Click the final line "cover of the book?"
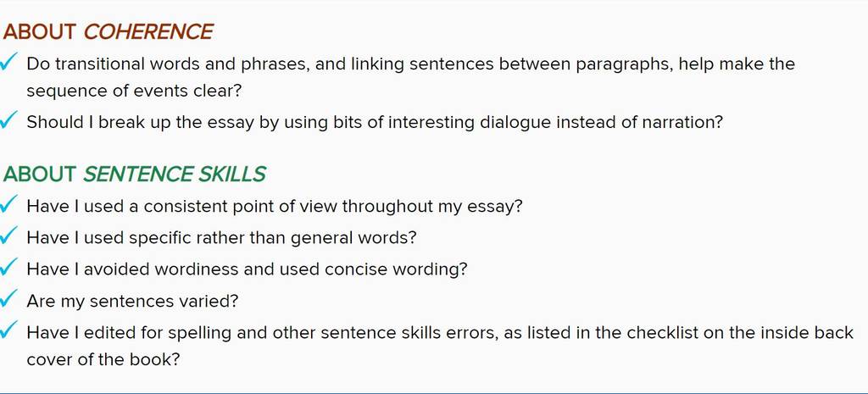Image resolution: width=868 pixels, height=394 pixels. [x=103, y=360]
